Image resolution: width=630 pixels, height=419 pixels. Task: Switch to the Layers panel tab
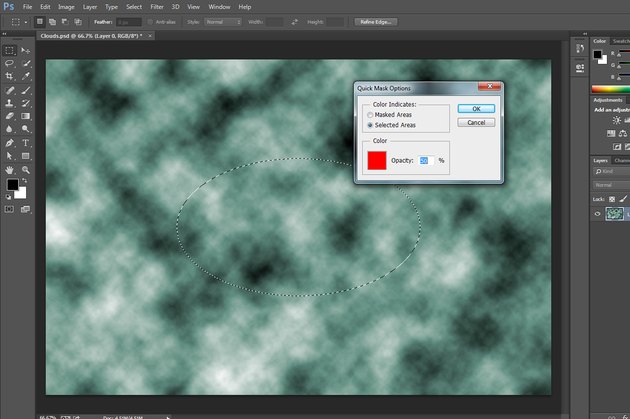coord(600,160)
